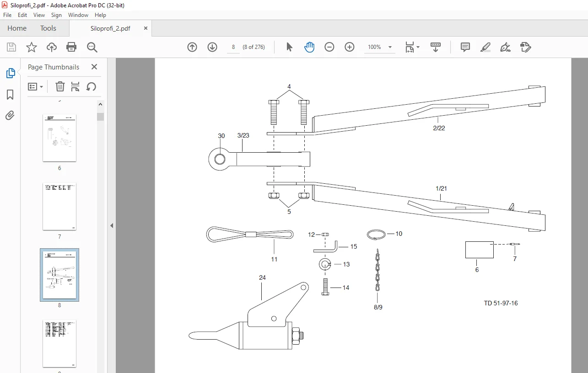Image resolution: width=588 pixels, height=373 pixels.
Task: Select page 7 thumbnail
Action: click(59, 207)
